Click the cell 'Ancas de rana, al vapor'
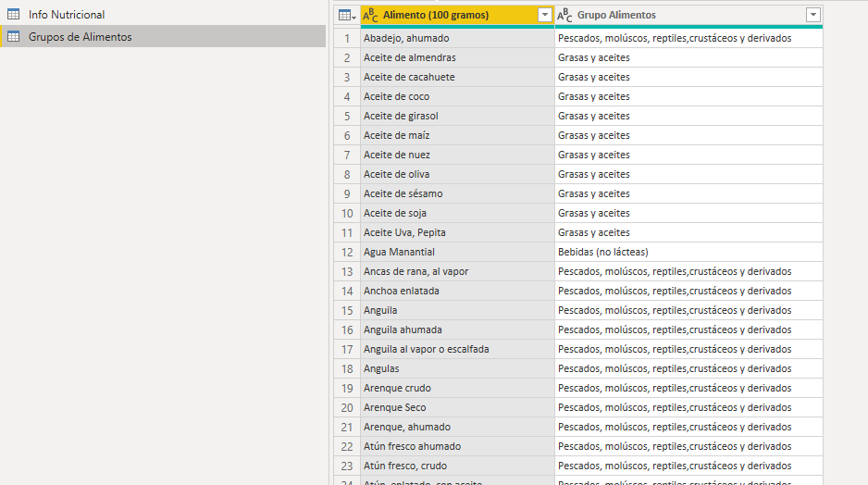Screen dimensions: 868x485 tap(457, 271)
